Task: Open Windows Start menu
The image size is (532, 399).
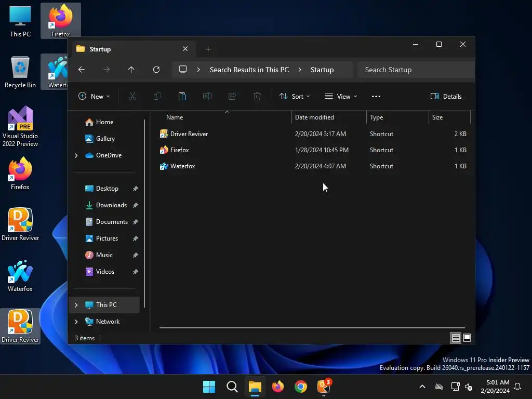Action: 209,387
